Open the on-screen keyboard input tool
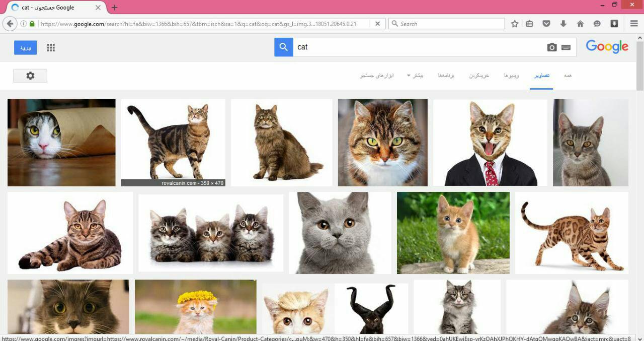The height and width of the screenshot is (341, 644). [x=566, y=47]
